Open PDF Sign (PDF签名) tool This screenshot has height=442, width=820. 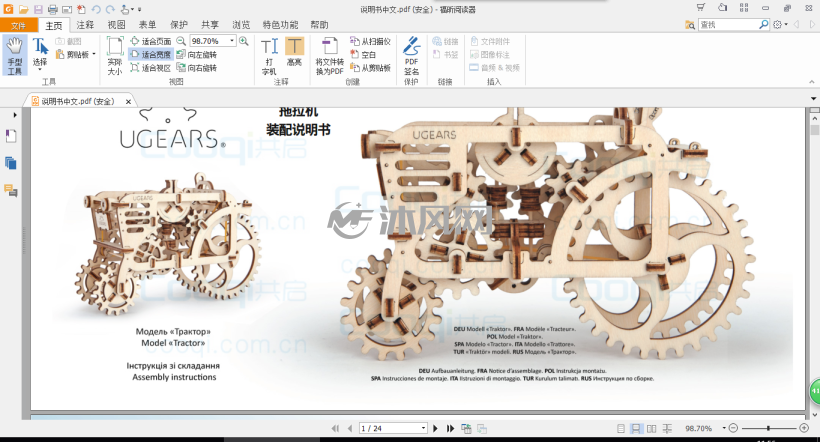pos(412,56)
